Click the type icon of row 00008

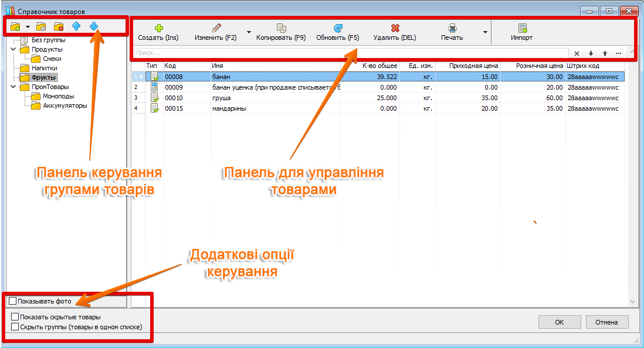pos(154,77)
